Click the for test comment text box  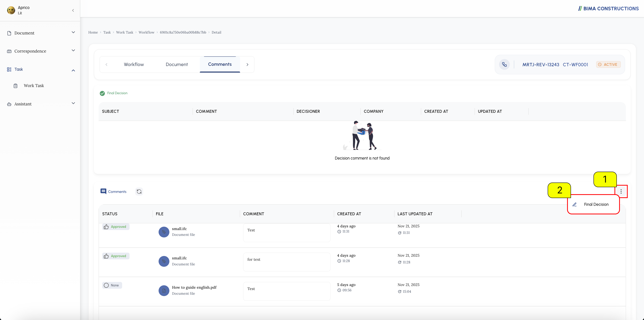[x=287, y=262]
